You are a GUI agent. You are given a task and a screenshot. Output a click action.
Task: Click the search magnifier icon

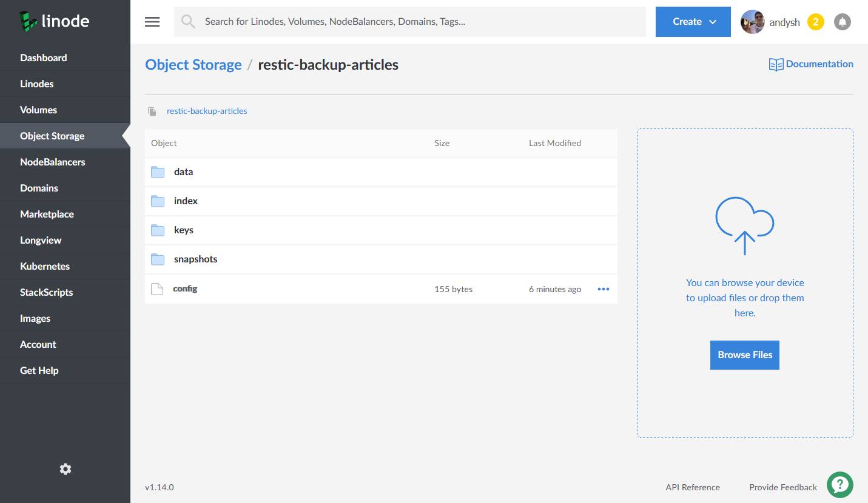click(x=187, y=21)
